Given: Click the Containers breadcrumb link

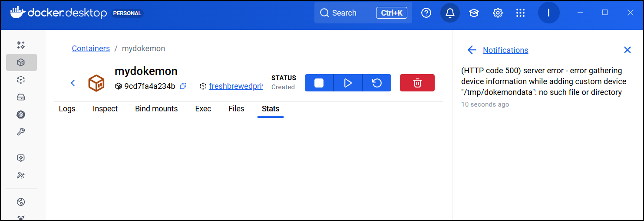Looking at the screenshot, I should click(x=91, y=49).
